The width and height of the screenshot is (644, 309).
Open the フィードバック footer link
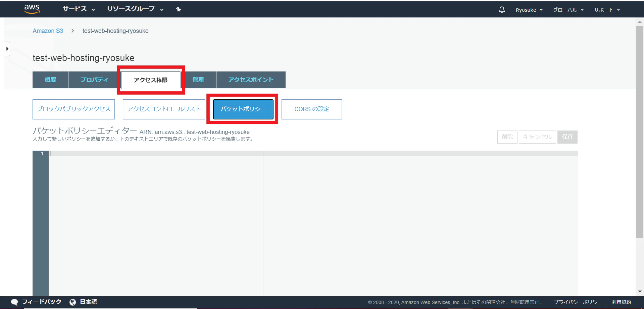[x=42, y=302]
